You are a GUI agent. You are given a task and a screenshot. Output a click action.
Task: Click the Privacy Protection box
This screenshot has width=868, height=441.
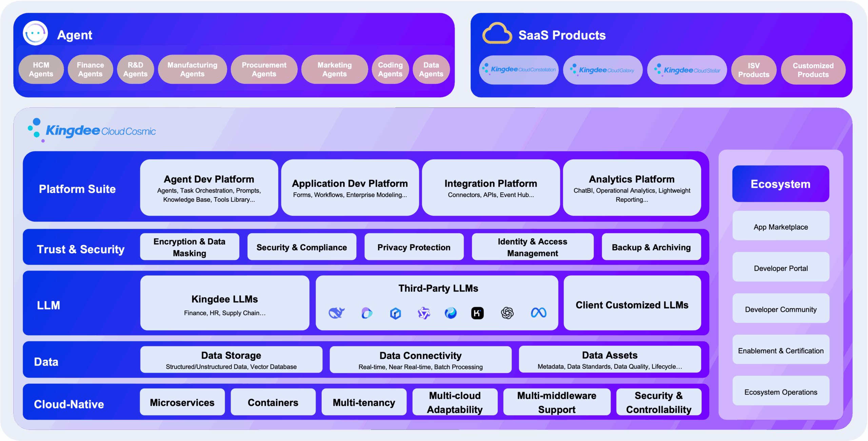pos(414,247)
